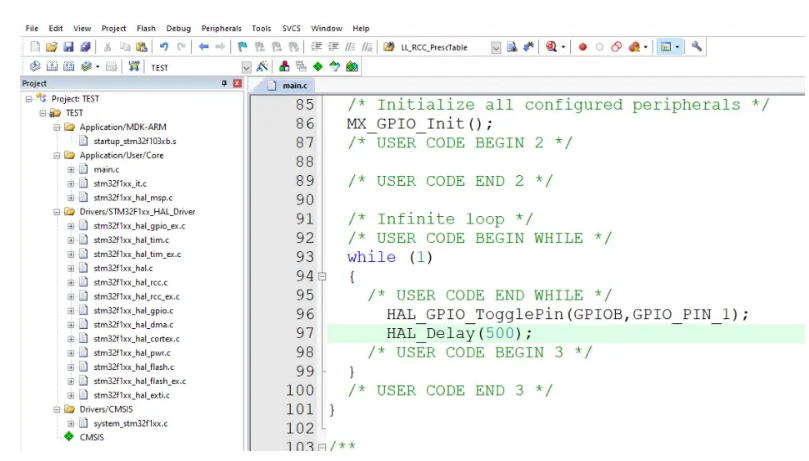Select stm32f1xx_hal_rcc.c file
Viewport: 809px width, 461px height.
point(131,282)
